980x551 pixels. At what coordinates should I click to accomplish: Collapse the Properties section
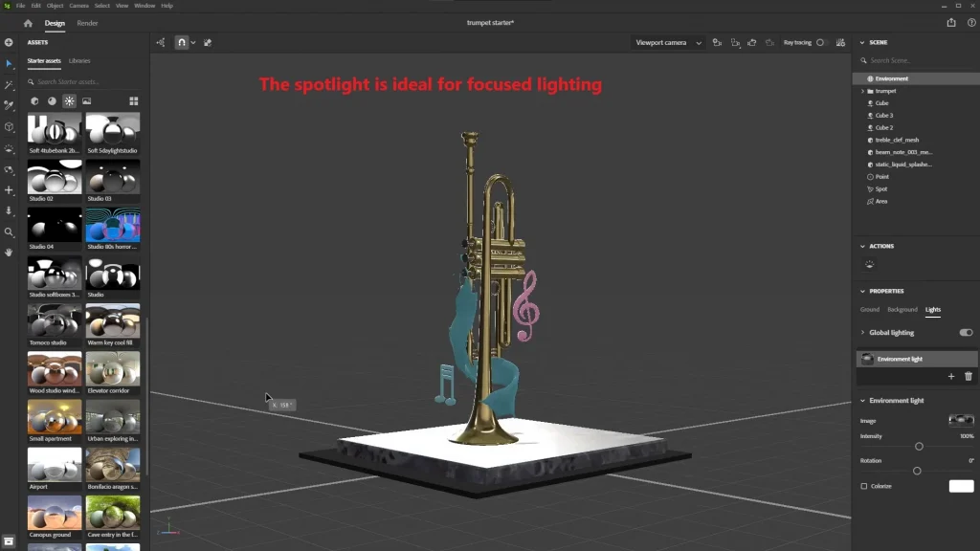[862, 291]
